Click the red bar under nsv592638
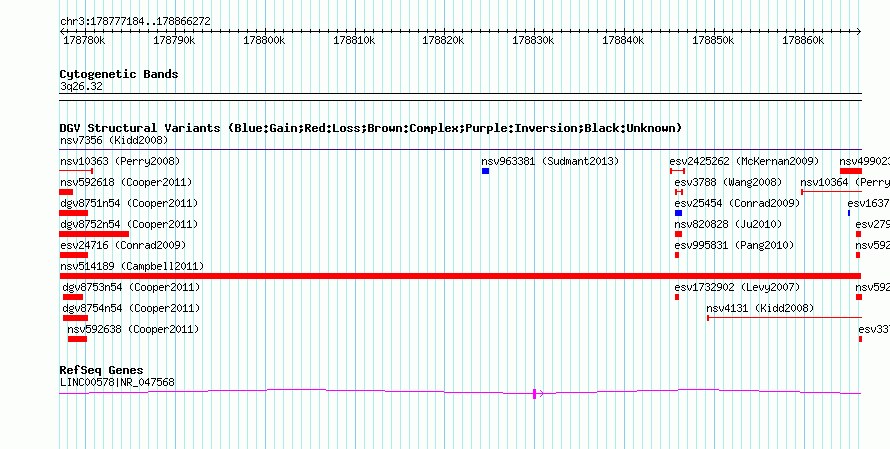This screenshot has height=449, width=890. pos(77,339)
